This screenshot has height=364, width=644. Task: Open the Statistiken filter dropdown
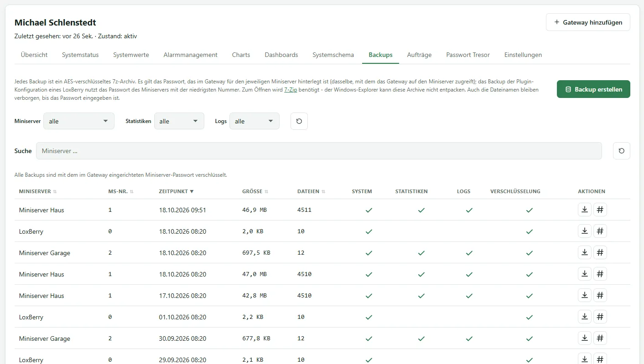pyautogui.click(x=179, y=121)
